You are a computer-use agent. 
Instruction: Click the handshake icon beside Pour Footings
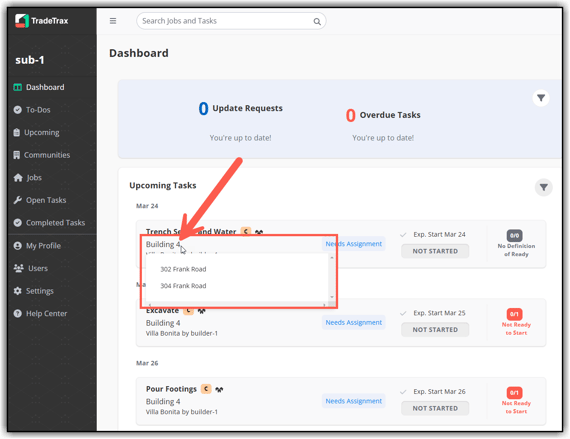(219, 390)
